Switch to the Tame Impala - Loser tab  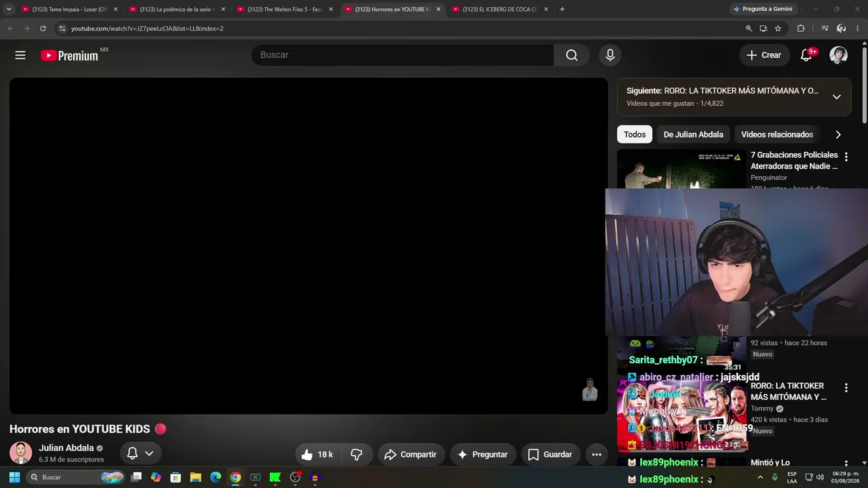[x=70, y=9]
